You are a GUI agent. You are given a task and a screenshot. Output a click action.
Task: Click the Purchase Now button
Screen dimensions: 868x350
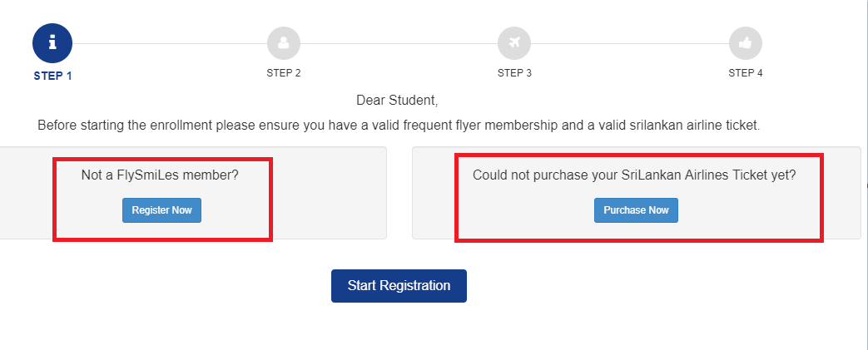click(x=636, y=210)
